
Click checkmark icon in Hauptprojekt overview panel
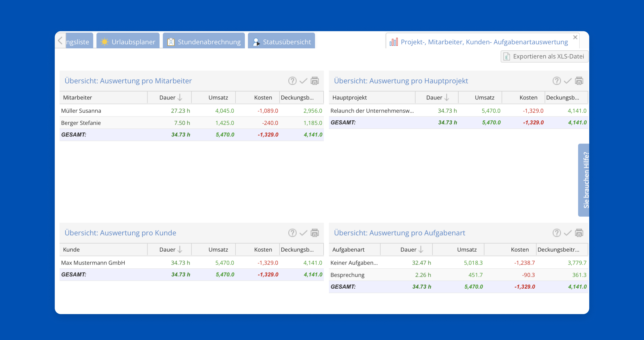tap(567, 81)
